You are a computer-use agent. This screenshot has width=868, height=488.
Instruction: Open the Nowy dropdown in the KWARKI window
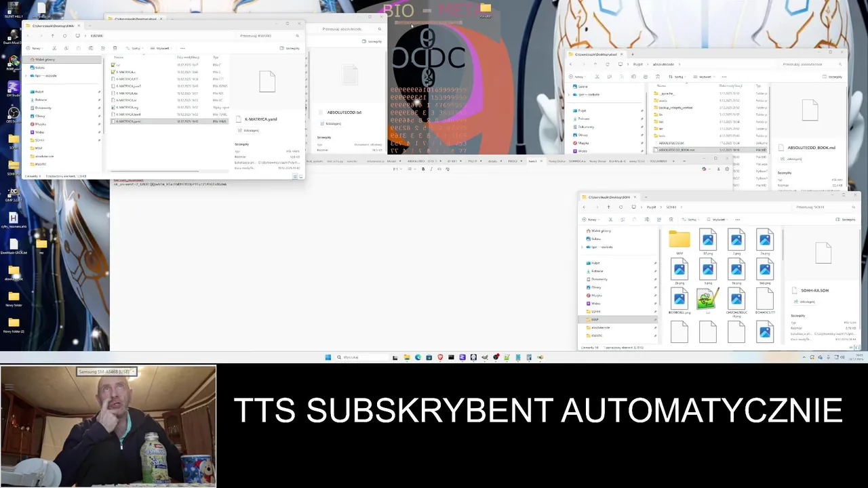pos(35,48)
